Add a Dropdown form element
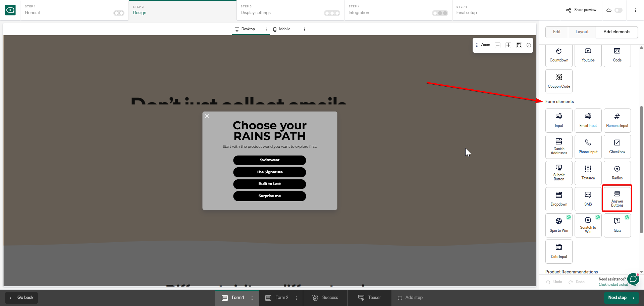Image resolution: width=644 pixels, height=306 pixels. (x=559, y=199)
